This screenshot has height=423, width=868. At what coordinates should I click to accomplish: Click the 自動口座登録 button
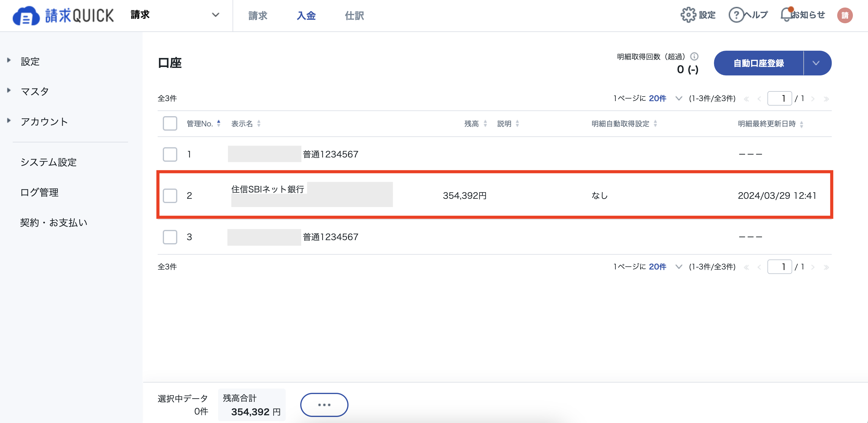pos(758,63)
